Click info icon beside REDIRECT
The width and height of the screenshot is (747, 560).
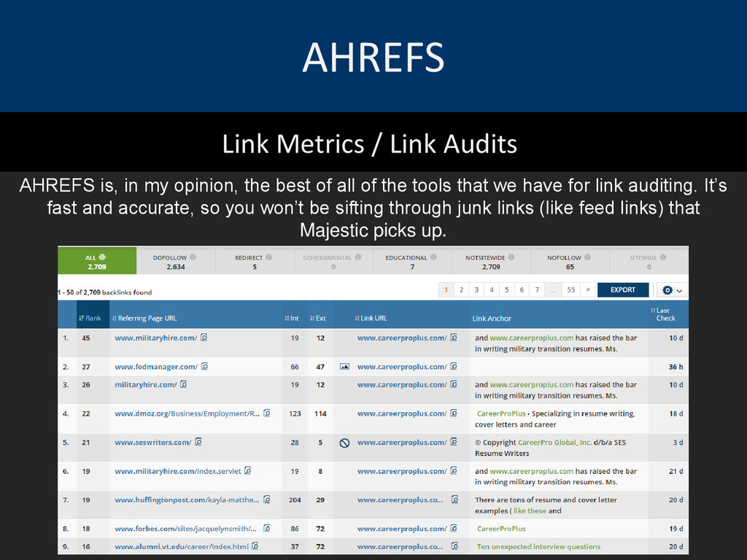pos(268,257)
